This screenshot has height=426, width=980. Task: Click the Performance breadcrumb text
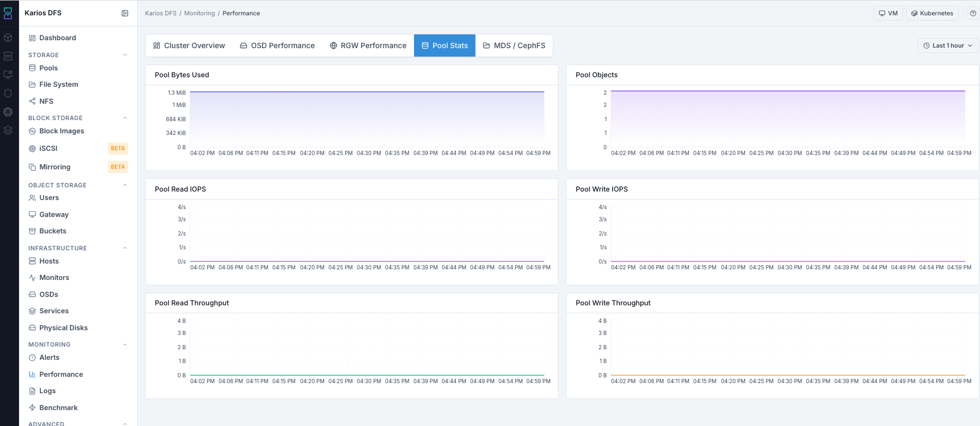pos(241,13)
